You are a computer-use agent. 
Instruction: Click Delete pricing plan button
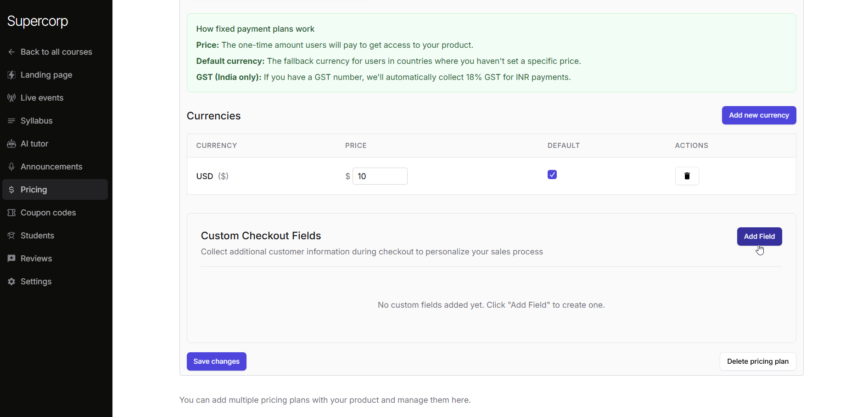coord(757,361)
